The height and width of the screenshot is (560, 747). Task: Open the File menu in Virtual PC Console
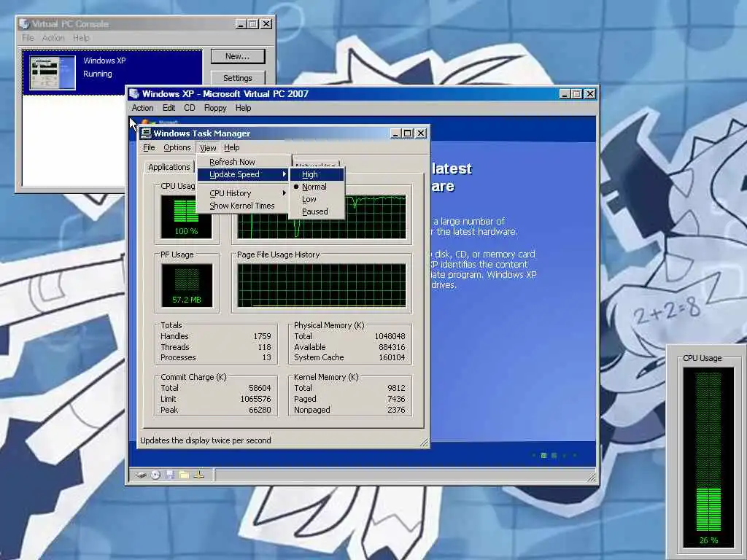pyautogui.click(x=28, y=38)
